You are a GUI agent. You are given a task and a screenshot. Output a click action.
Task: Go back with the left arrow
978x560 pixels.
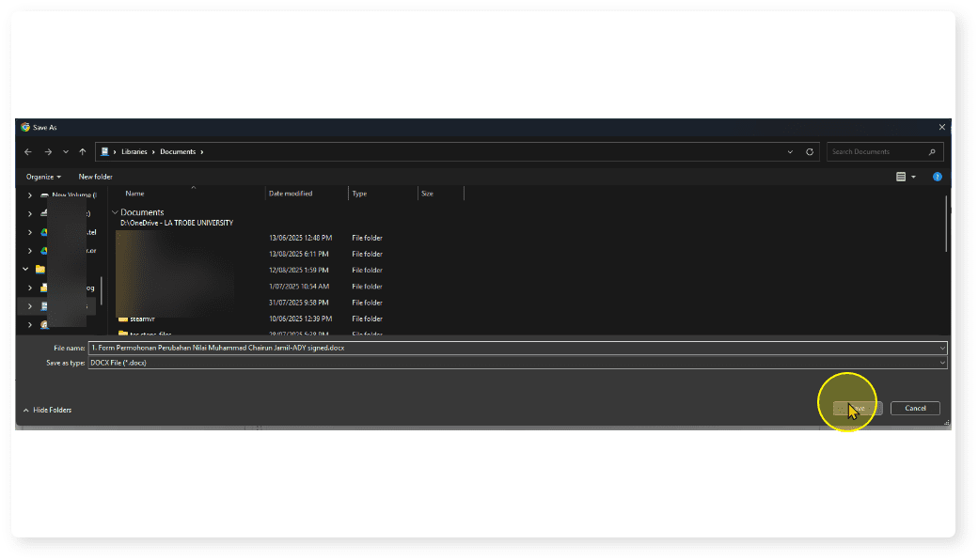(x=28, y=152)
